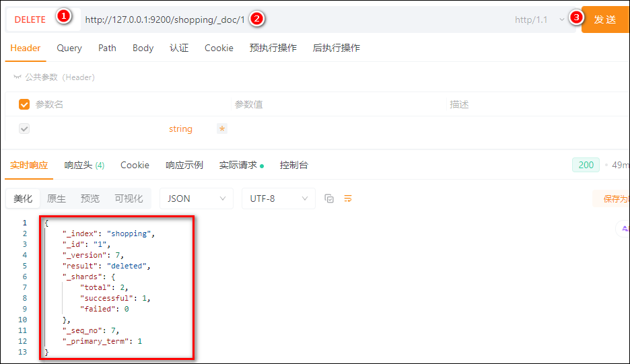Click the 描述 column header

(x=459, y=104)
